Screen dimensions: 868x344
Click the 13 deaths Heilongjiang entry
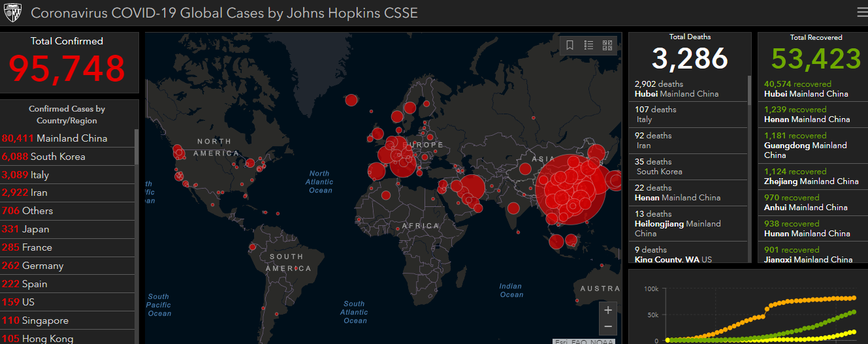pyautogui.click(x=688, y=223)
